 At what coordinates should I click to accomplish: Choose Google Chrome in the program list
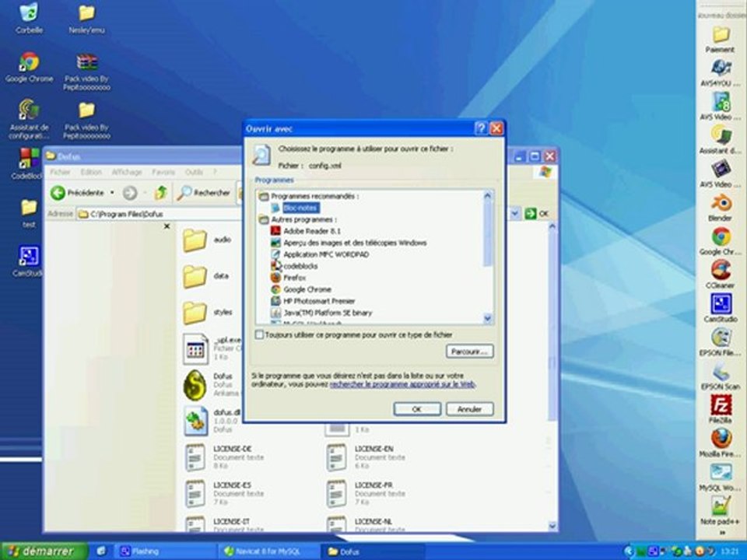pyautogui.click(x=307, y=289)
